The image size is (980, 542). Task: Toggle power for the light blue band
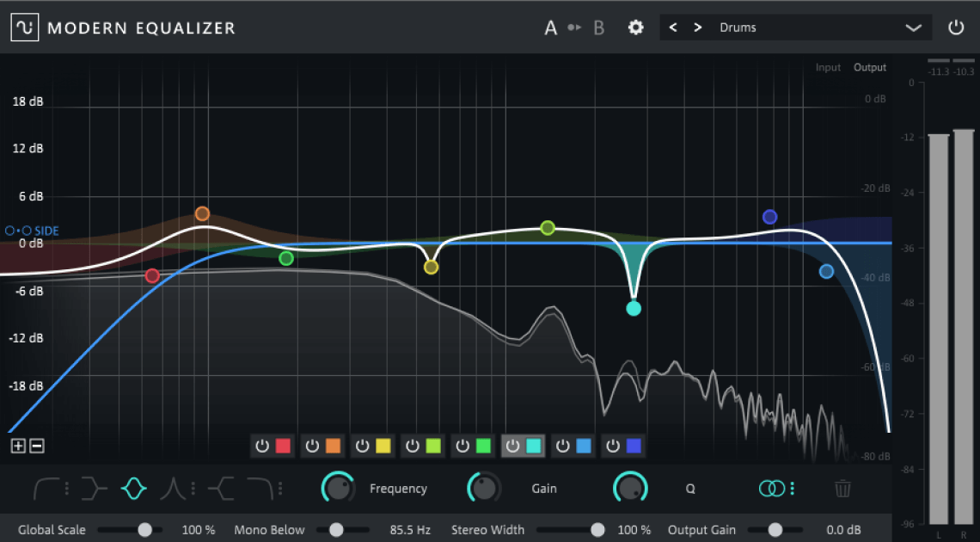coord(563,446)
